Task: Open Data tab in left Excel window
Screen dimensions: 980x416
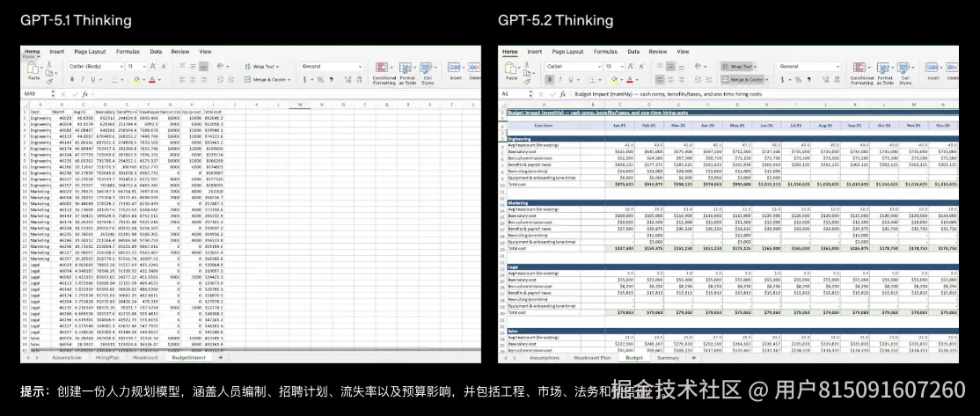Action: (x=156, y=52)
